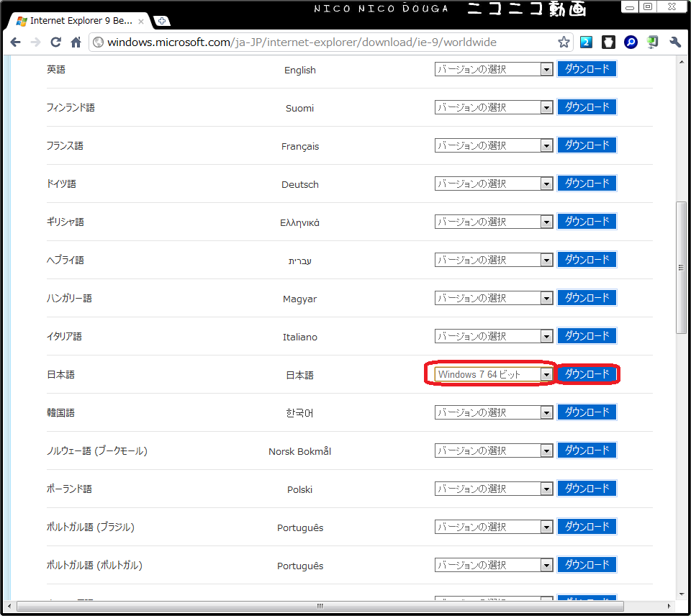Click the Norsk Bokmål native name text
Viewport: 691px width, 616px height.
(299, 451)
